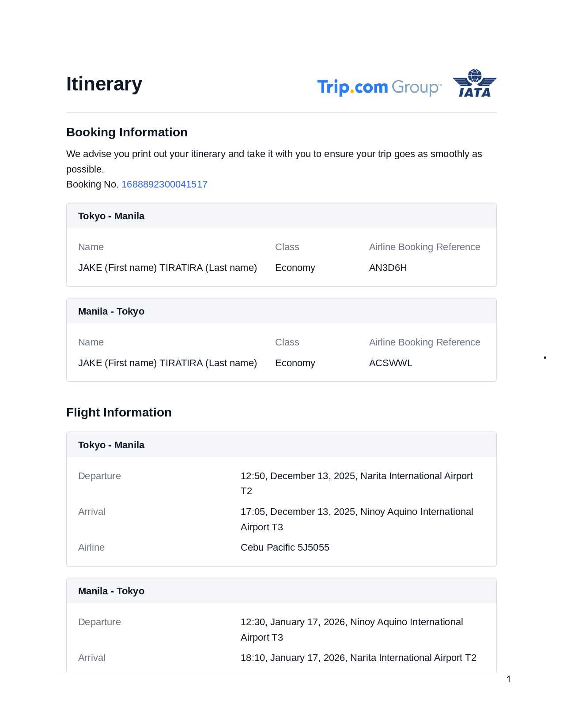Click the Manila - Tokyo flight information header
The width and height of the screenshot is (563, 728).
(111, 591)
